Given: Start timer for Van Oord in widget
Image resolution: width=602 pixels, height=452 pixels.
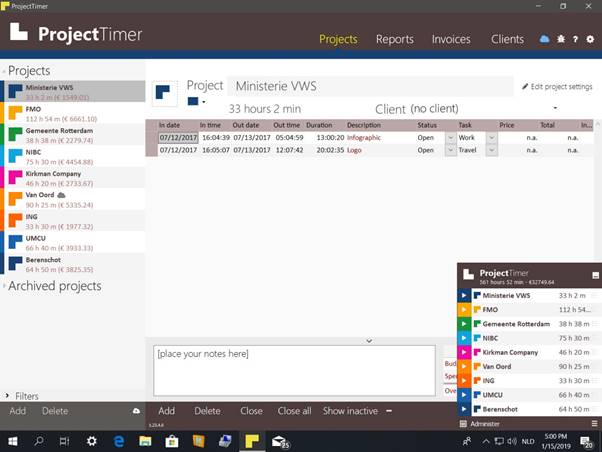Looking at the screenshot, I should (x=464, y=366).
